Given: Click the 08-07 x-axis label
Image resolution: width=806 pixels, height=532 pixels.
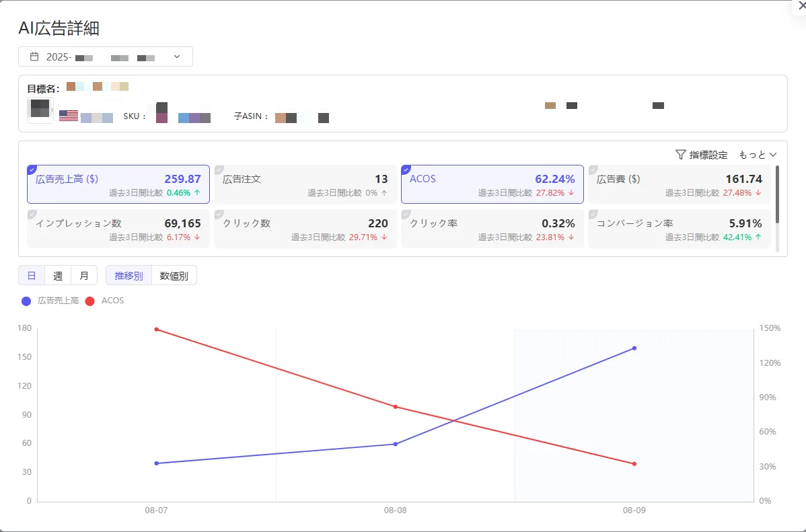Looking at the screenshot, I should pos(156,510).
